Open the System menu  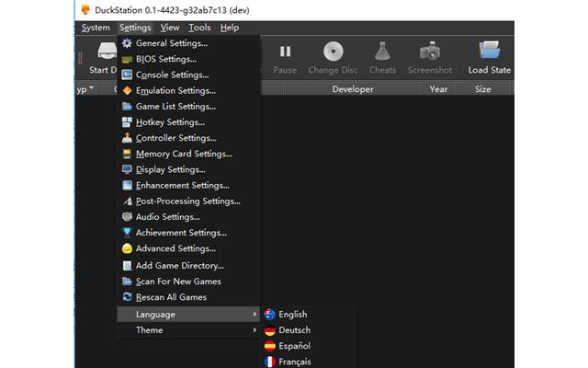(x=96, y=28)
